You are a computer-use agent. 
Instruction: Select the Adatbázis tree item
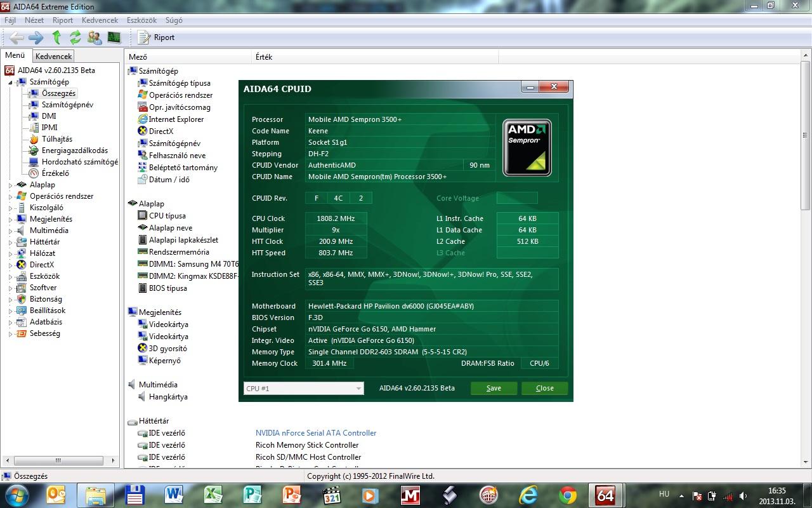[x=46, y=322]
